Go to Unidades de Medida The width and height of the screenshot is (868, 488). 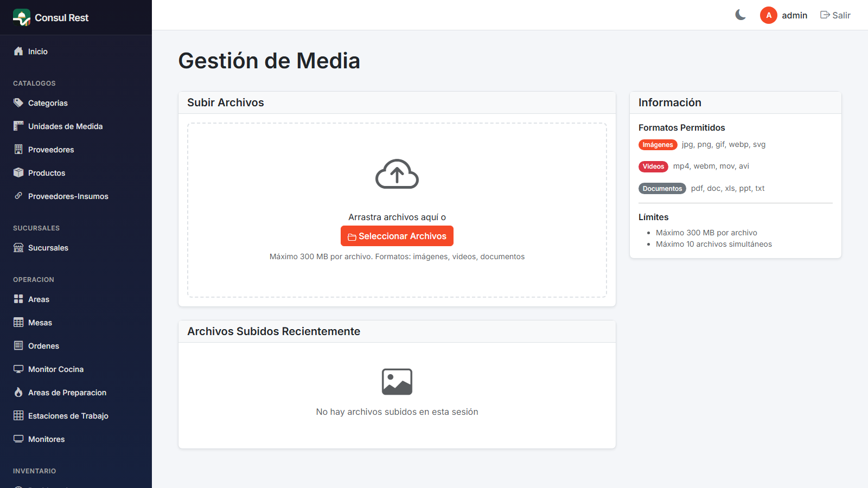pyautogui.click(x=76, y=126)
